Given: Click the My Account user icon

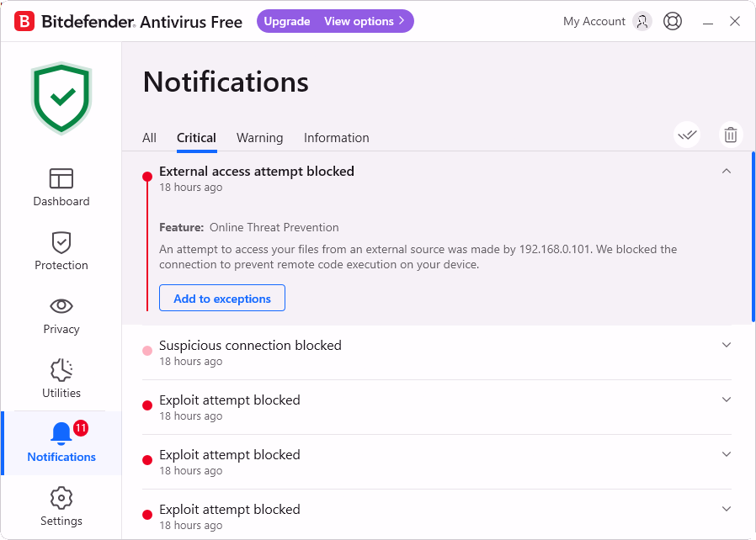Looking at the screenshot, I should pyautogui.click(x=642, y=21).
